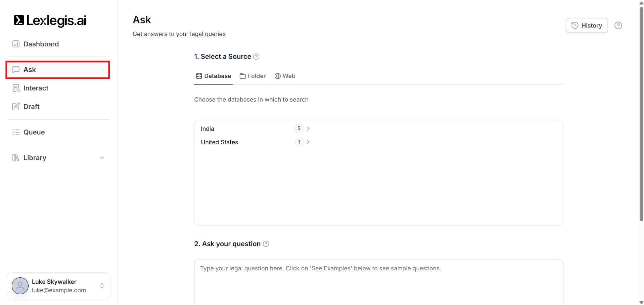
Task: Click the page vertical scrollbar
Action: 641,114
